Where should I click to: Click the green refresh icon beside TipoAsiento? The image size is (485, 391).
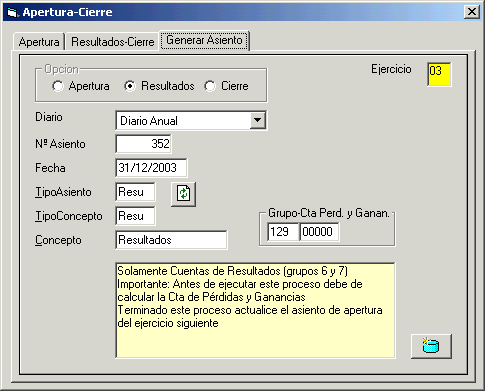(183, 194)
